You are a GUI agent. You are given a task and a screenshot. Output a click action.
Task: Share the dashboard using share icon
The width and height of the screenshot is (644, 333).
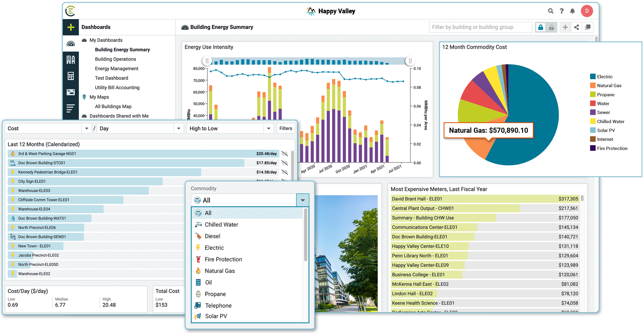(576, 27)
